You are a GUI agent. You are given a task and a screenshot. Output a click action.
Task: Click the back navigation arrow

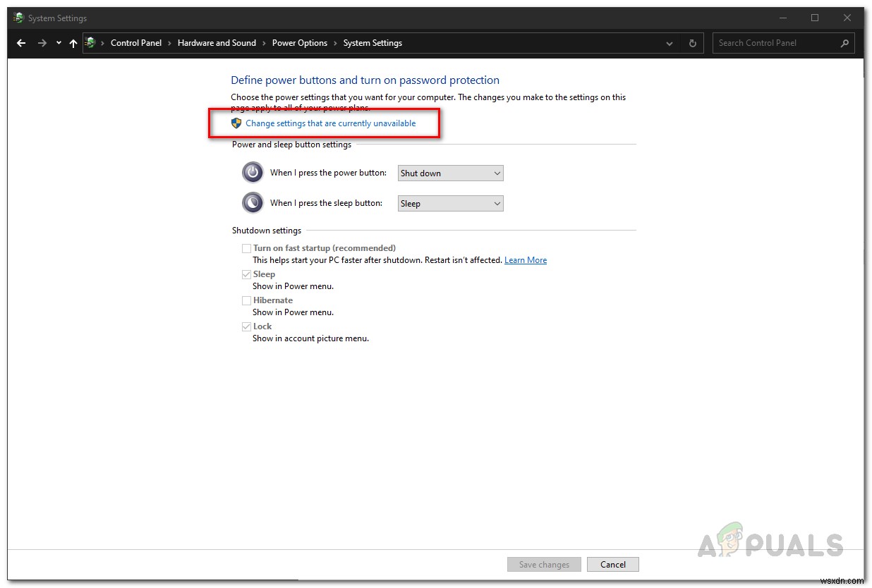[x=20, y=43]
